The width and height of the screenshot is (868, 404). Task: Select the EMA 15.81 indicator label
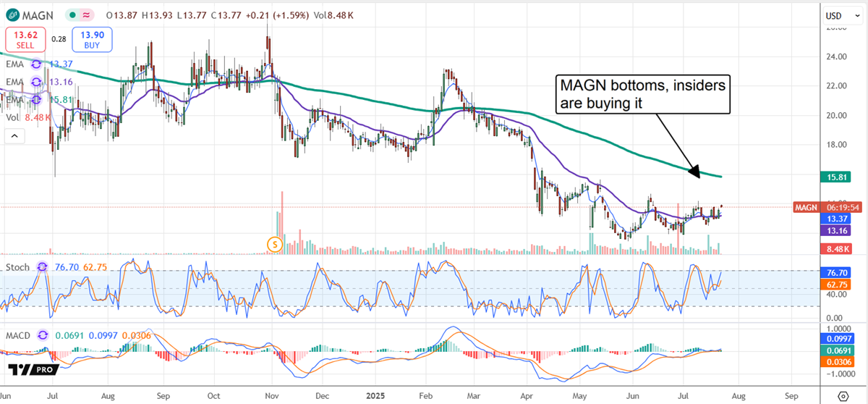pos(16,98)
